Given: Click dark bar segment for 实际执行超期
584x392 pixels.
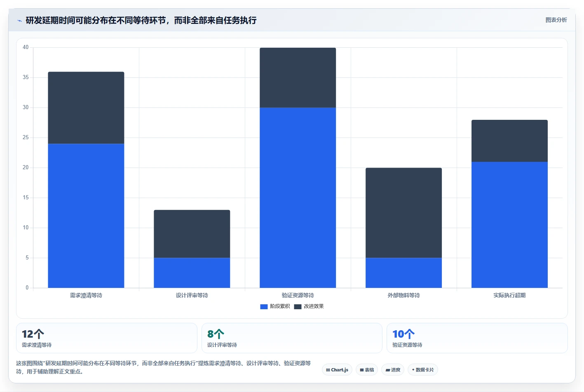Looking at the screenshot, I should tap(510, 141).
